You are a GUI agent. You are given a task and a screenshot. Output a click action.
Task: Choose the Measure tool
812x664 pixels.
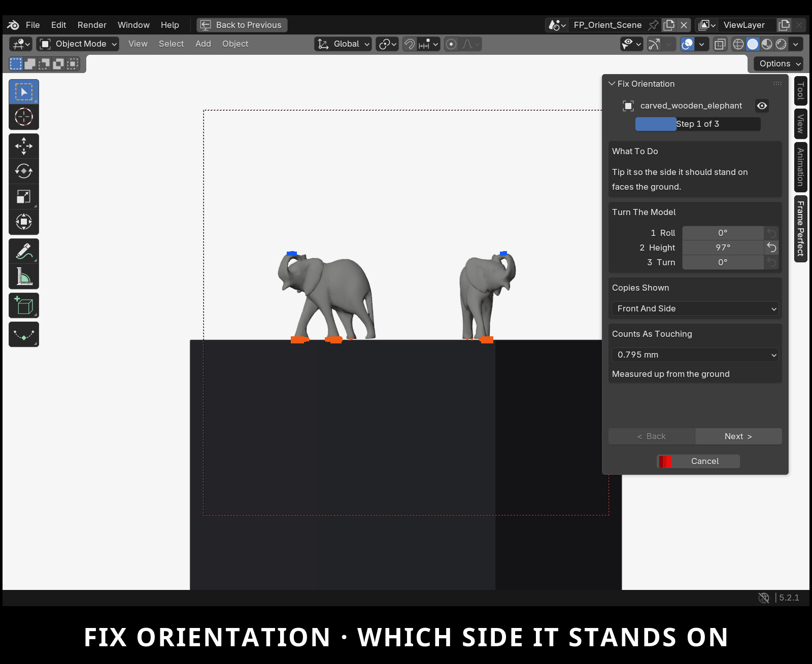tap(24, 276)
